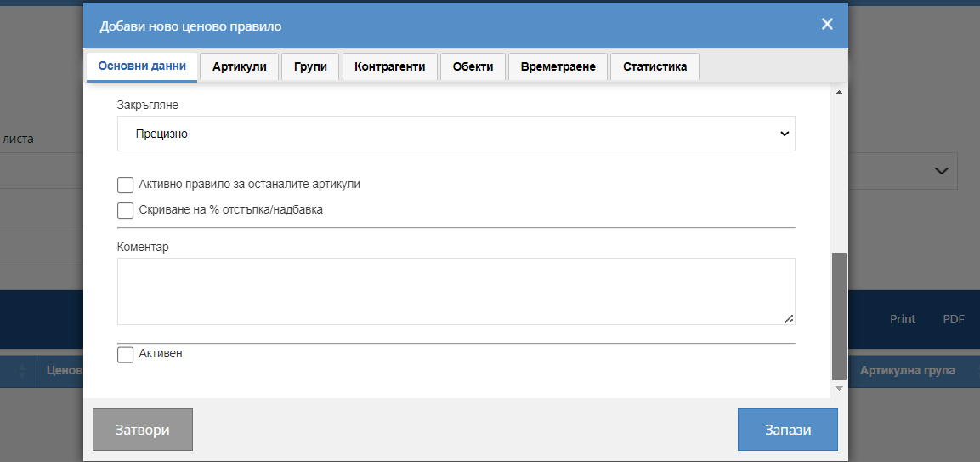This screenshot has width=980, height=462.
Task: Click the Затвори button
Action: point(143,430)
